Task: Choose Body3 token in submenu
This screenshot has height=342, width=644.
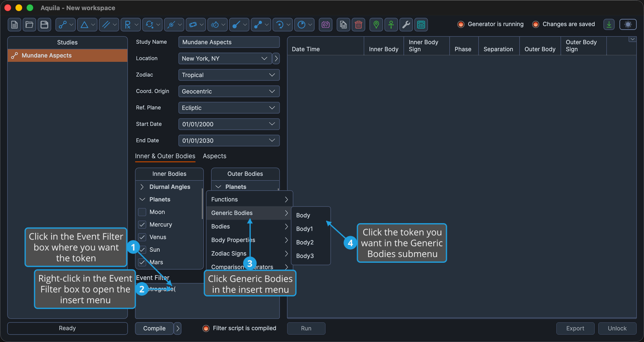Action: pos(311,256)
